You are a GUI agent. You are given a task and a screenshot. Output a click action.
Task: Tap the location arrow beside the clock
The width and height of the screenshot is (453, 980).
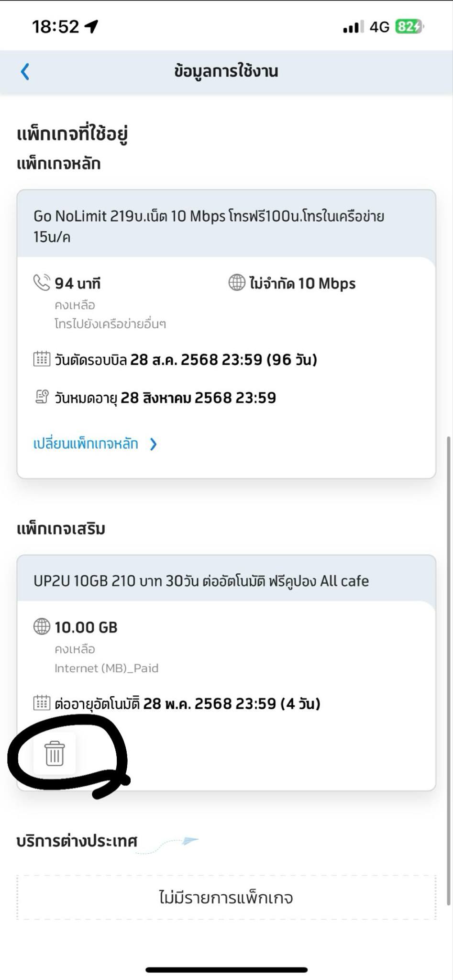(91, 27)
